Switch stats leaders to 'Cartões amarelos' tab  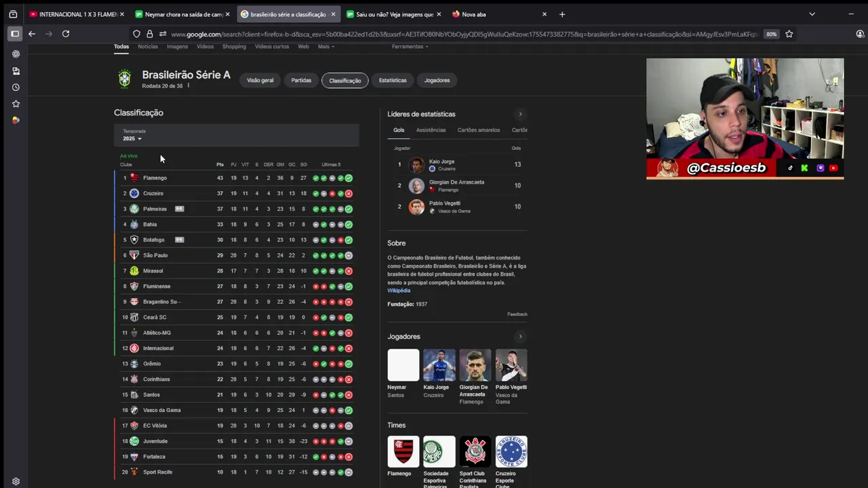point(479,130)
